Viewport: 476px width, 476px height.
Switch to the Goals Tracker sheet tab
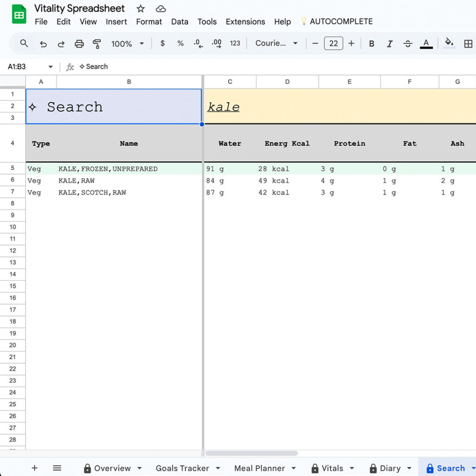click(182, 468)
